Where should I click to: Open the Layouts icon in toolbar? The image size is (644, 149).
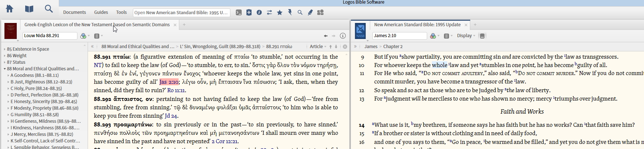(x=321, y=12)
